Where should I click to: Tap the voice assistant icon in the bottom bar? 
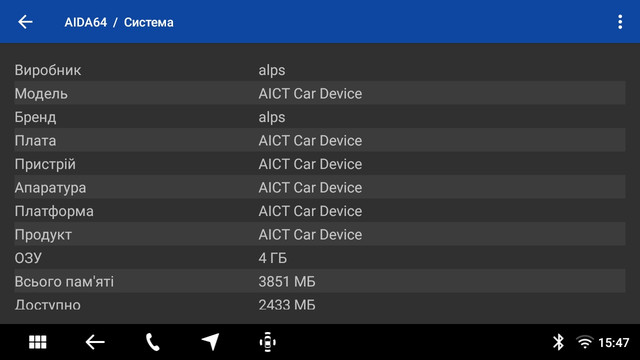268,342
